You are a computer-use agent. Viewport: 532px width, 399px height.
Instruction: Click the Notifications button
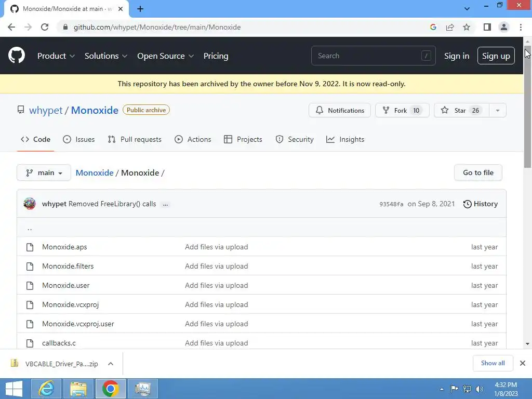pyautogui.click(x=340, y=111)
